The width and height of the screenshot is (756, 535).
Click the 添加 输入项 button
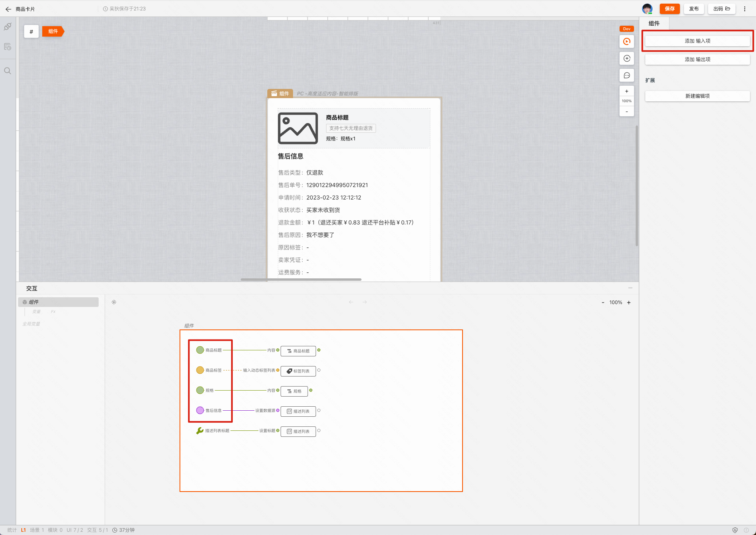[698, 41]
